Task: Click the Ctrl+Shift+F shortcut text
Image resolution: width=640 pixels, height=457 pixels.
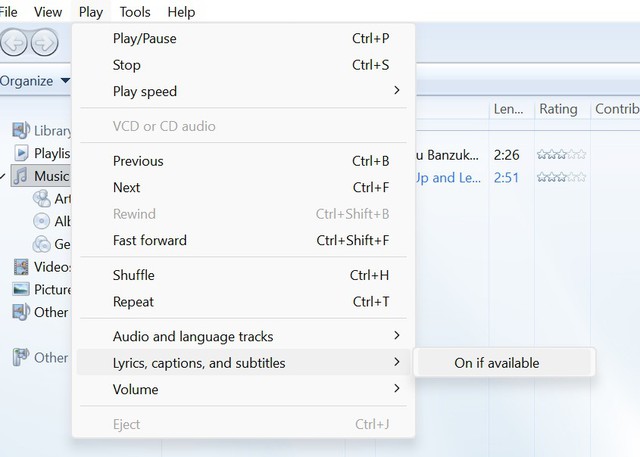Action: pos(353,240)
